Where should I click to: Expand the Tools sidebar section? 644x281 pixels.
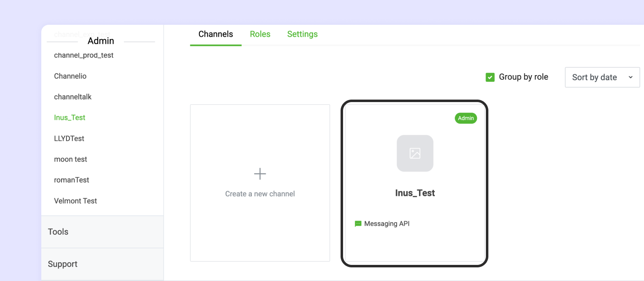[x=58, y=232]
